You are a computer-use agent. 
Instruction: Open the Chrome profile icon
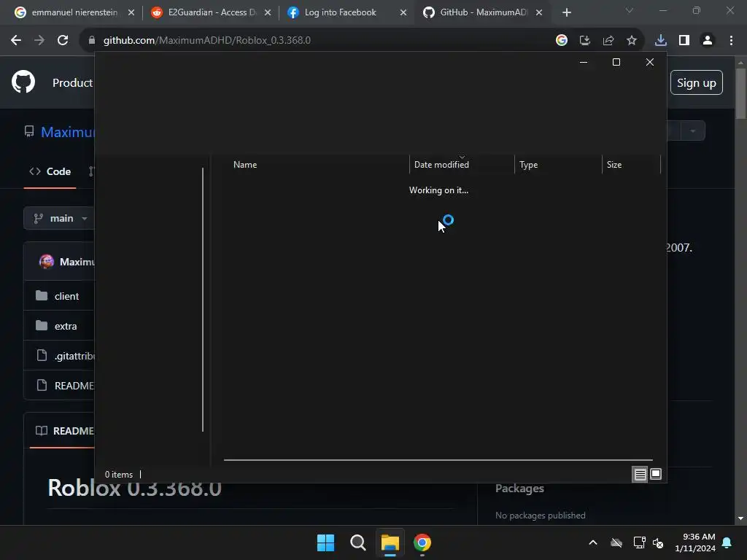pos(708,41)
